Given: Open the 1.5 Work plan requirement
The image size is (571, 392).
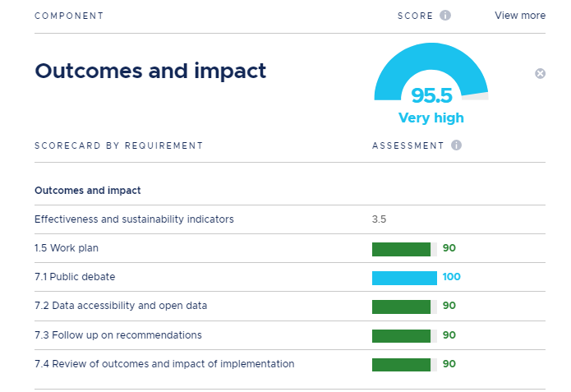Looking at the screenshot, I should (69, 248).
